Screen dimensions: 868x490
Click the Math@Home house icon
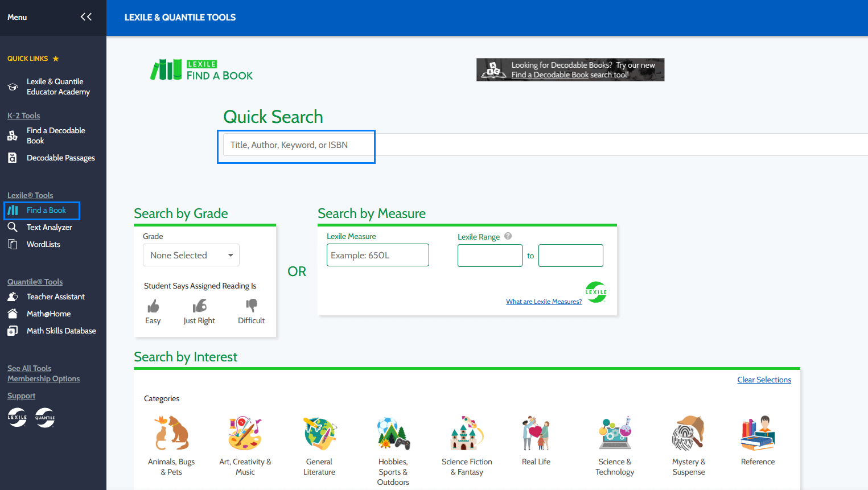tap(13, 314)
